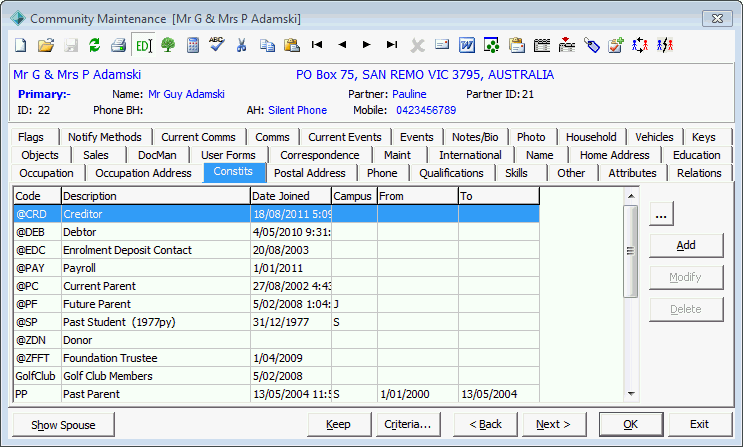The image size is (743, 447).
Task: Select the Golf Club Members row
Action: click(x=276, y=376)
